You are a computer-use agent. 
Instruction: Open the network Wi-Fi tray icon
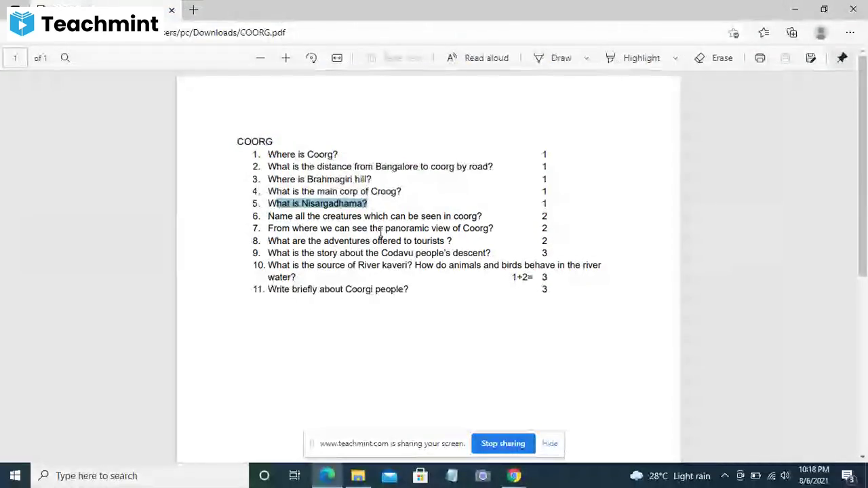771,476
